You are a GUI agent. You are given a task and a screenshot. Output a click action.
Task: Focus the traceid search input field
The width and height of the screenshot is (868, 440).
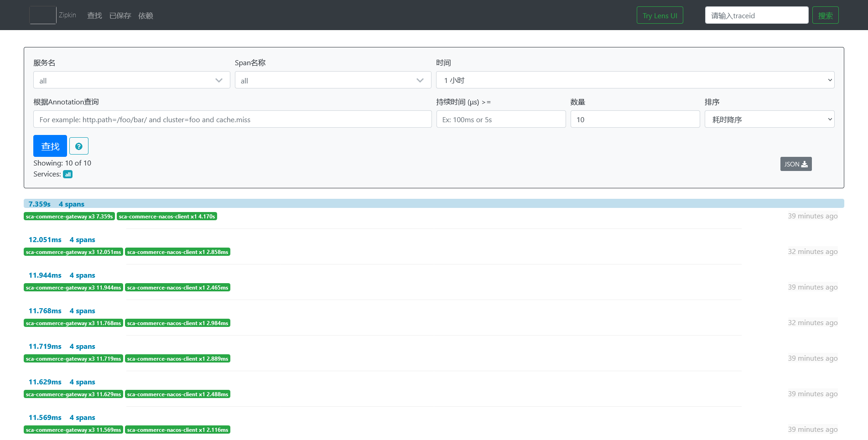[x=757, y=16]
